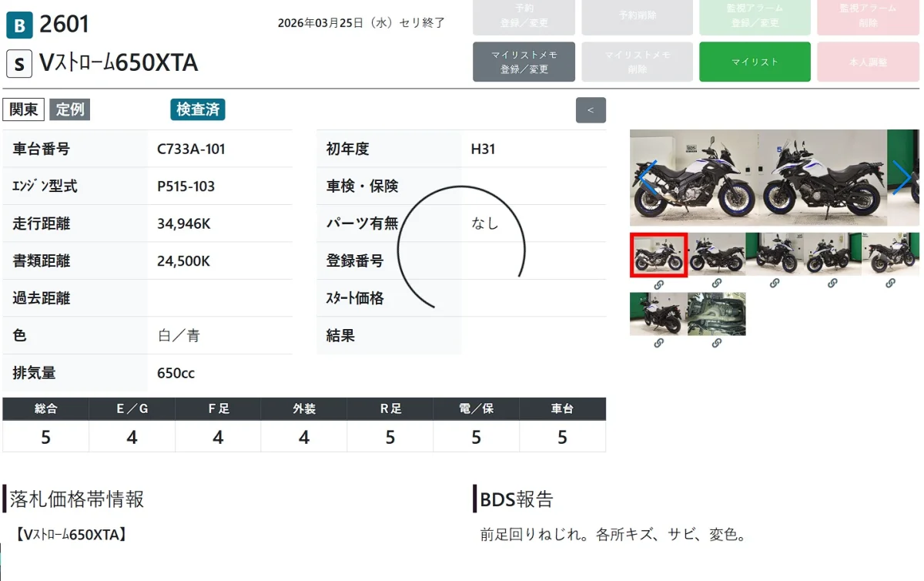This screenshot has width=924, height=581.
Task: Open link icon under sixth thumbnail
Action: point(658,344)
